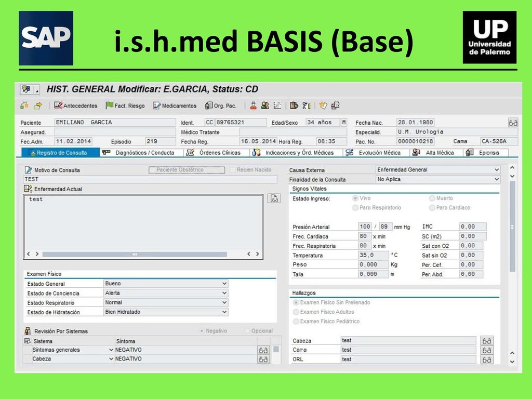Open the Epicrisis tab
Screen dimensions: 532x399
click(486, 153)
